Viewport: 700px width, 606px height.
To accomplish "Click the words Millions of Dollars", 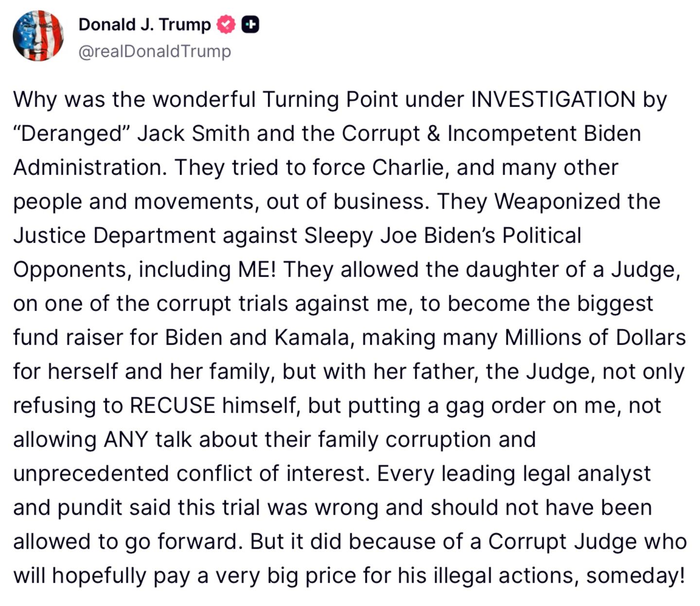I will pos(595,338).
